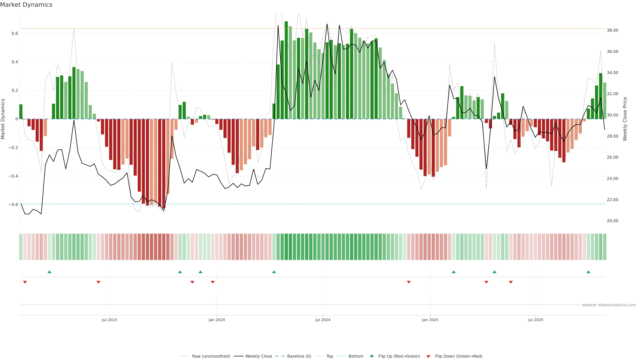Viewport: 644px width, 362px height.
Task: Click the Jan 2025 x-axis label
Action: [430, 320]
